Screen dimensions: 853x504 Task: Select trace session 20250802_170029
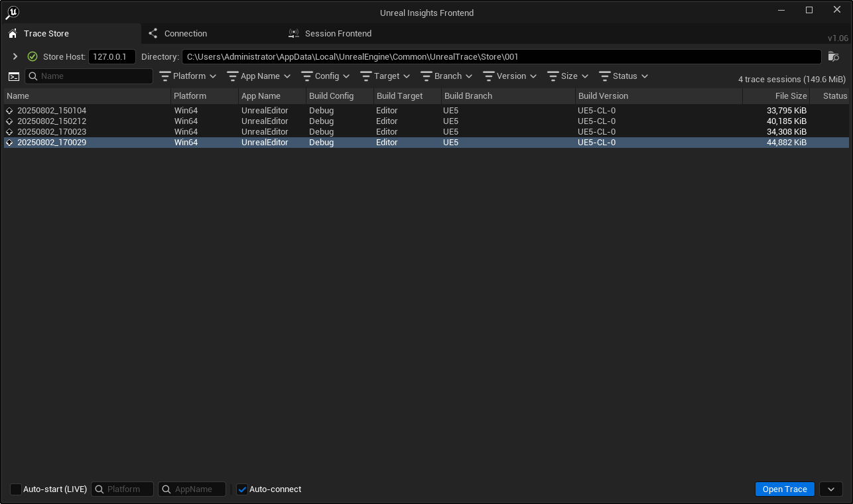point(426,143)
